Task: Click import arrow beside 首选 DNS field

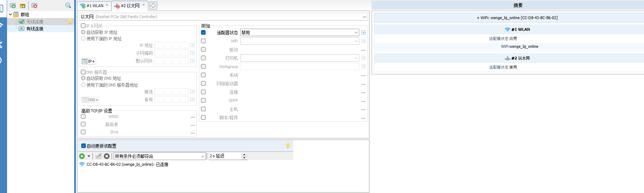Action: [x=193, y=92]
